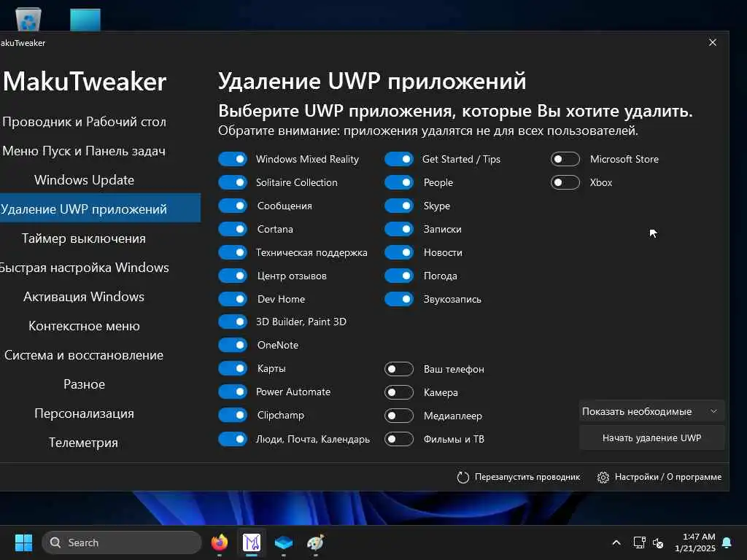Open the Windows Start menu

pyautogui.click(x=23, y=542)
